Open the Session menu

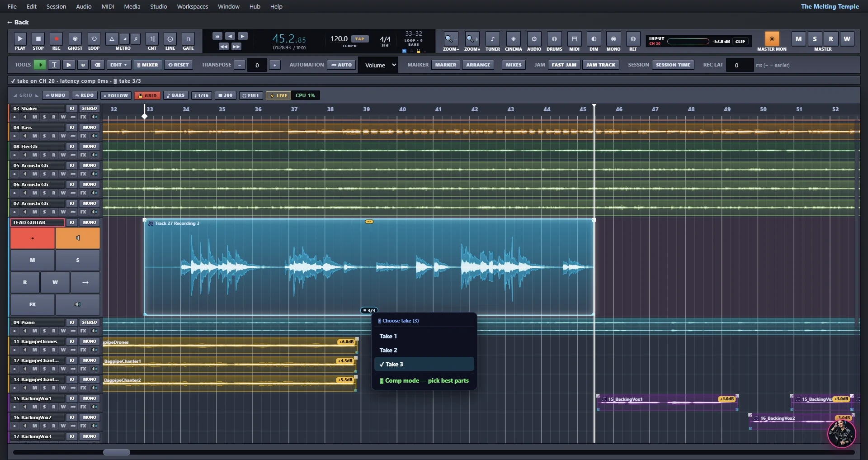(56, 6)
